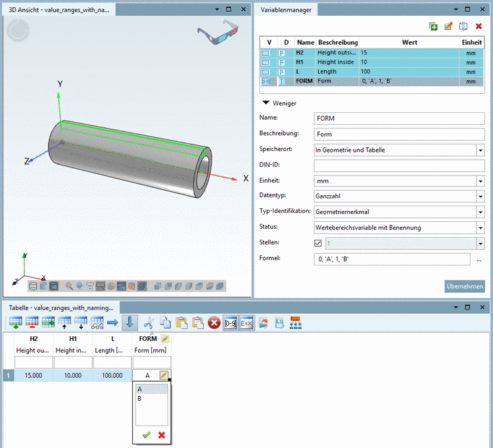Click the red delete variable icon
This screenshot has height=448, width=493.
pyautogui.click(x=479, y=26)
